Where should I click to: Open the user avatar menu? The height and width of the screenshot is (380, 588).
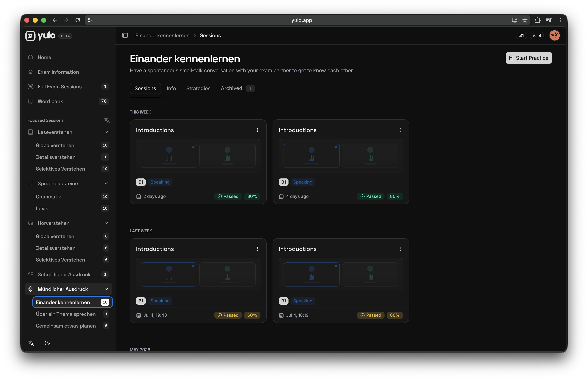point(554,35)
